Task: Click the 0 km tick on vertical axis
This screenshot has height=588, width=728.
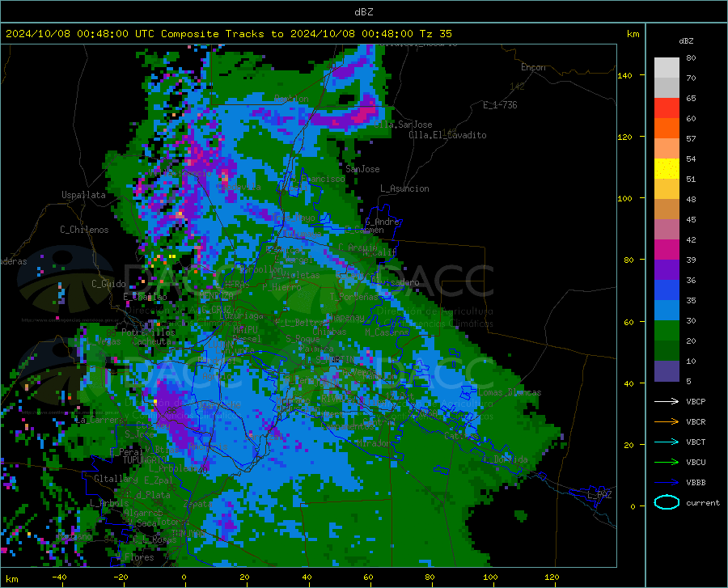Action: (633, 506)
